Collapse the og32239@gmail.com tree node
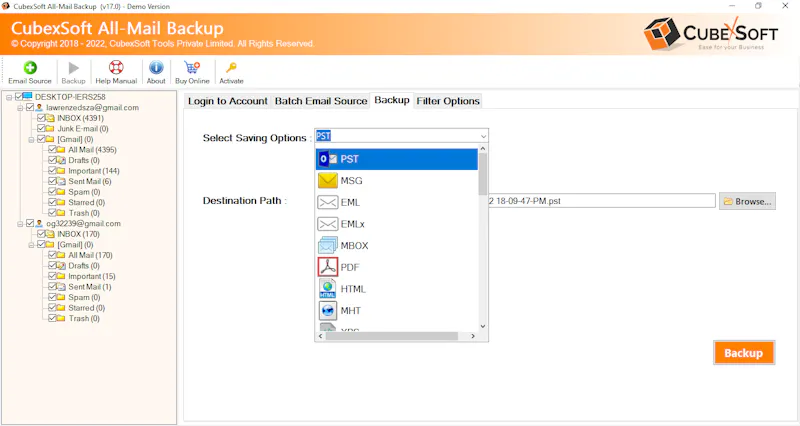This screenshot has width=800, height=426. coord(20,224)
